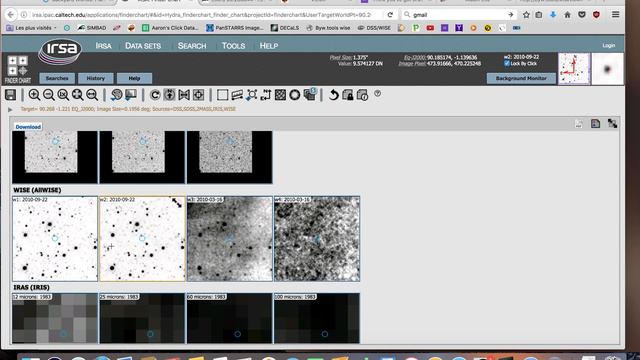This screenshot has width=640, height=360.
Task: Open the Tools menu
Action: [233, 46]
